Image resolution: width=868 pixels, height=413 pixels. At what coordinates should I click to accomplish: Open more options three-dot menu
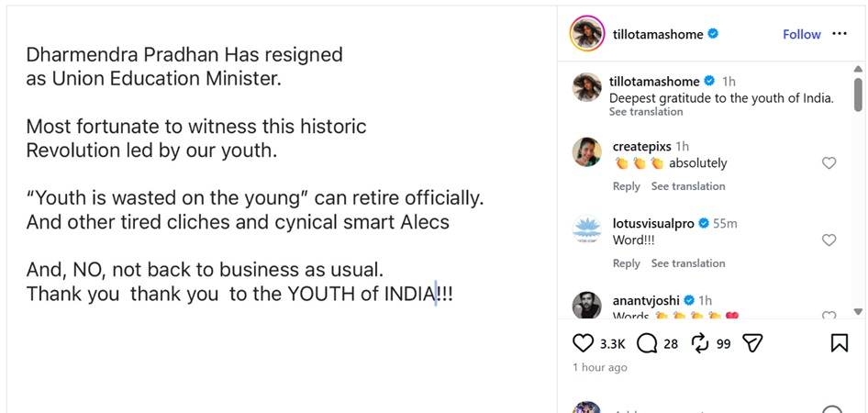[x=840, y=34]
